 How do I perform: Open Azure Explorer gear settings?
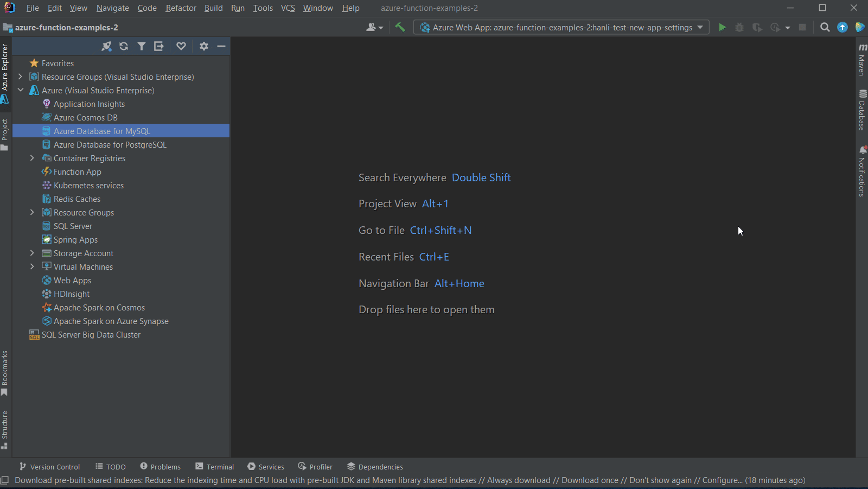(x=204, y=46)
